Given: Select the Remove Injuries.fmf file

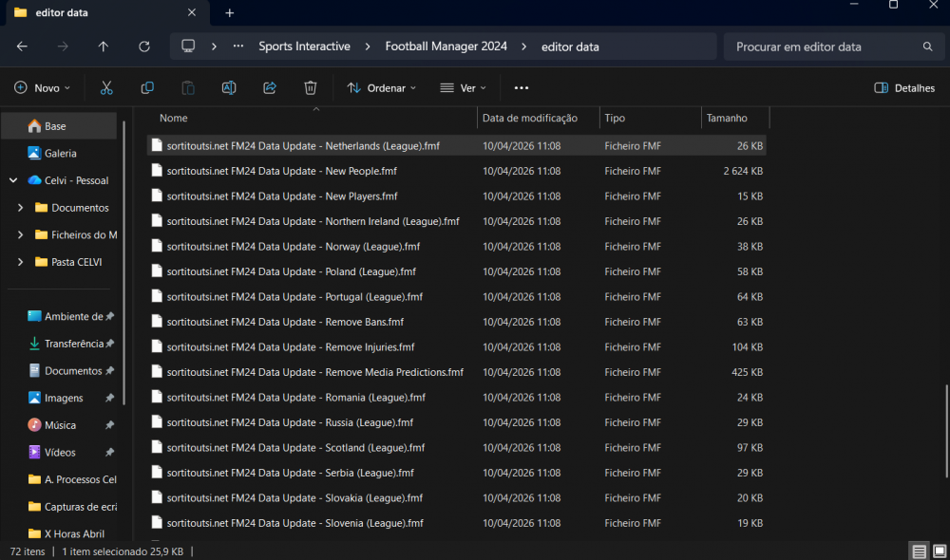Looking at the screenshot, I should coord(457,346).
